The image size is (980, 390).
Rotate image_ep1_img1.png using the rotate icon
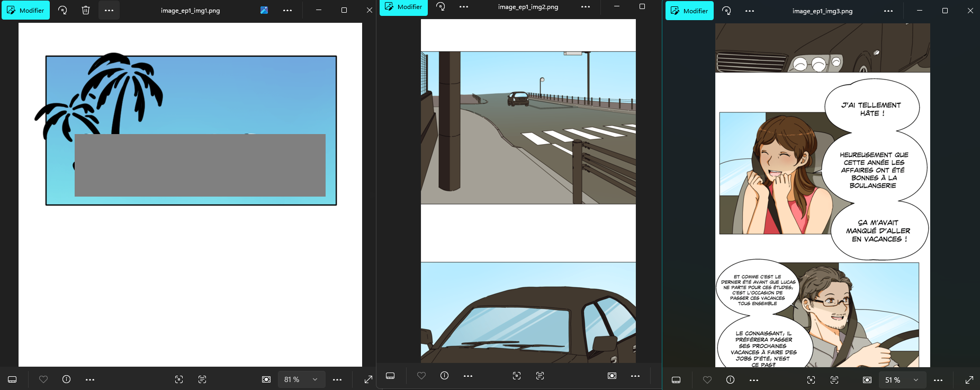coord(62,10)
